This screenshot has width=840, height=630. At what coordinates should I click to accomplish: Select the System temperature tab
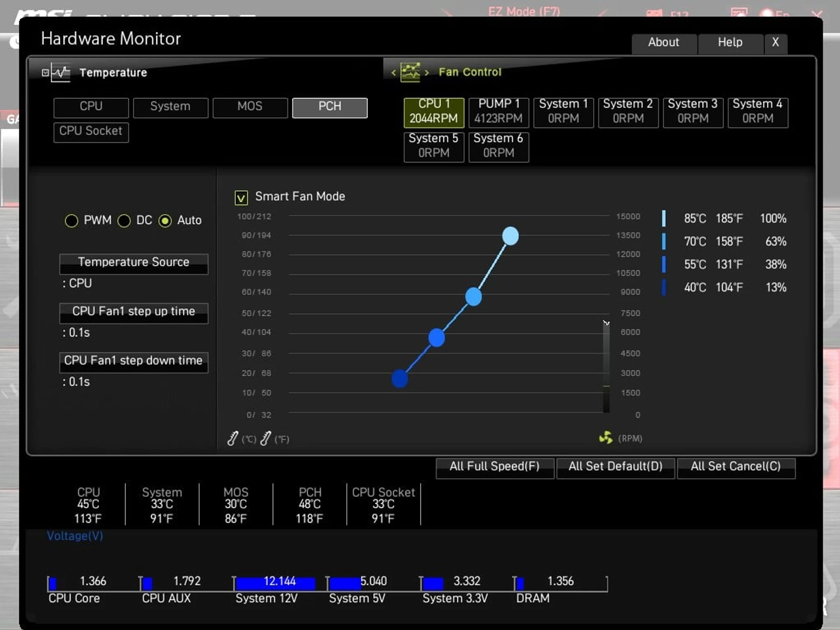pos(171,108)
